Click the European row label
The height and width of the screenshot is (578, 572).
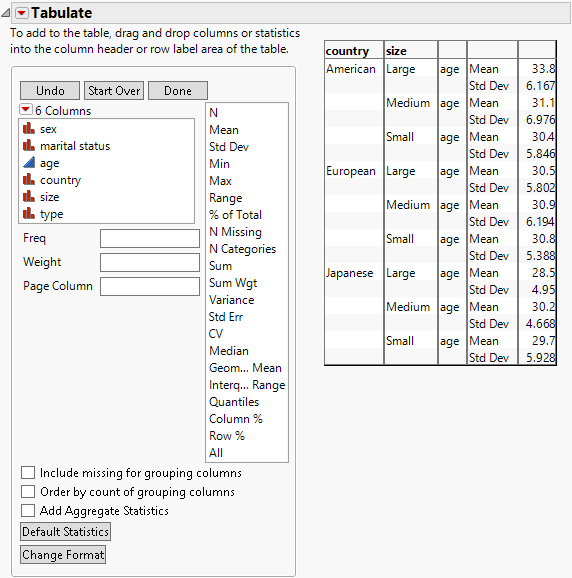tap(351, 171)
